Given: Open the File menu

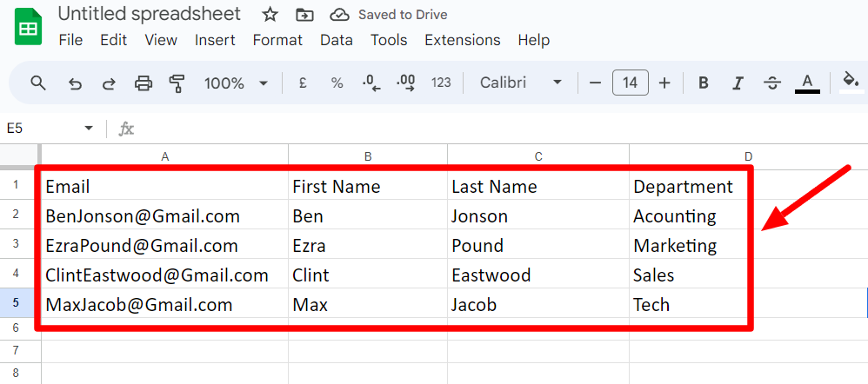Looking at the screenshot, I should pyautogui.click(x=70, y=40).
